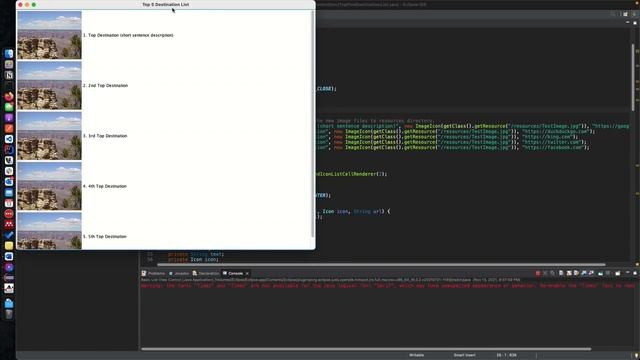Open the yellow Notes icon in the Dock
This screenshot has width=640, height=360.
tap(9, 246)
